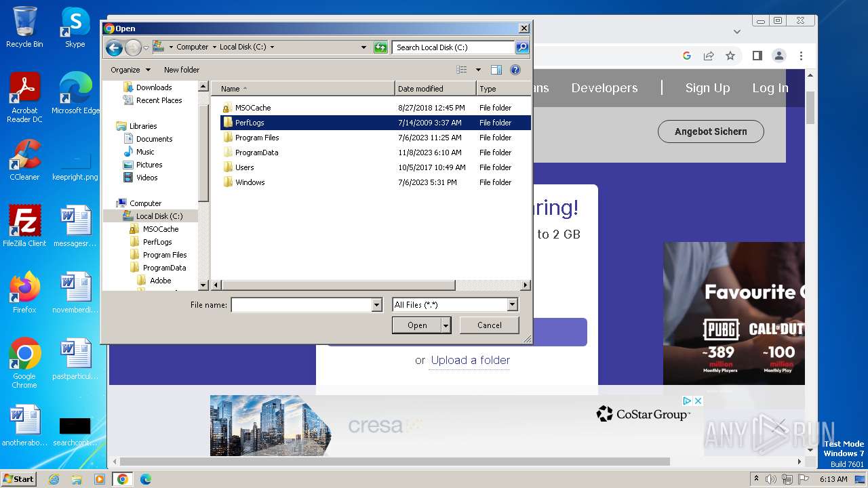This screenshot has width=868, height=488.
Task: Expand the Open button split arrow
Action: 446,325
